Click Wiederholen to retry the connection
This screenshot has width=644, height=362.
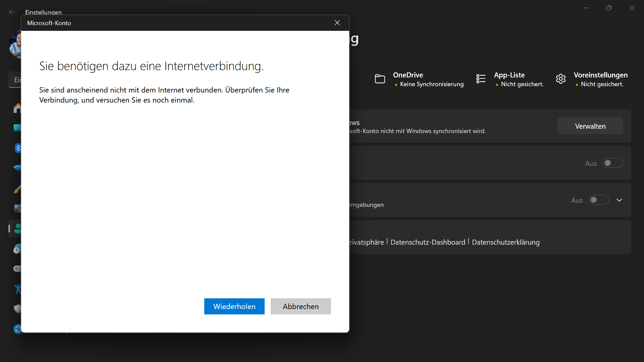[234, 306]
